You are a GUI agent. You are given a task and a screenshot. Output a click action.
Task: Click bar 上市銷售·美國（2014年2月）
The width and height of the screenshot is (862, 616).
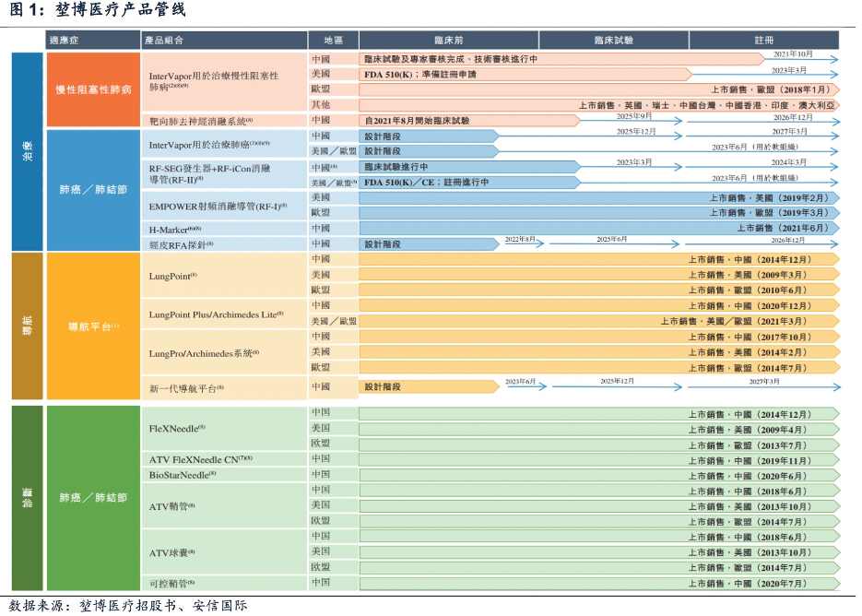[x=599, y=352]
